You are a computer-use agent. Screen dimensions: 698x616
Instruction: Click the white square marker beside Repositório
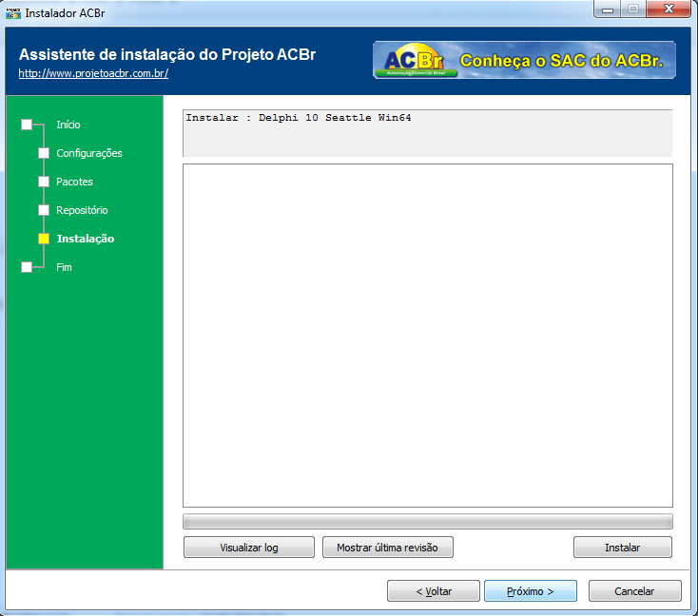tap(44, 210)
